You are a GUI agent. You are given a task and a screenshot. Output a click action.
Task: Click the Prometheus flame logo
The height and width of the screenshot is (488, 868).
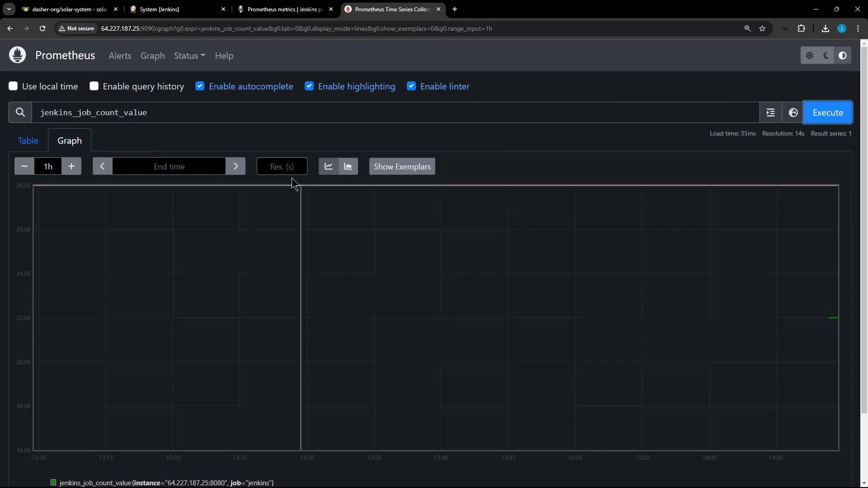tap(18, 55)
